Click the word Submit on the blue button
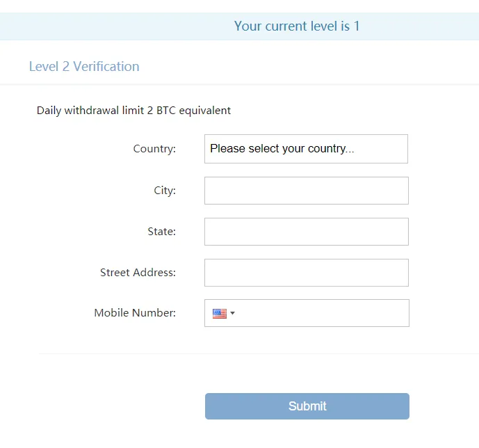The image size is (479, 448). click(307, 406)
